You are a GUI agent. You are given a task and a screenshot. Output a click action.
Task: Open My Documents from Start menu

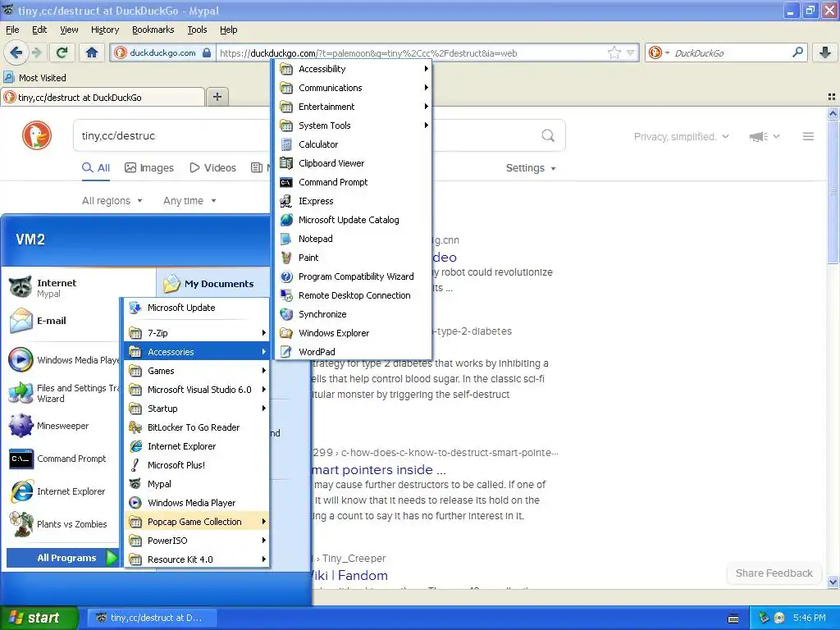pos(212,283)
